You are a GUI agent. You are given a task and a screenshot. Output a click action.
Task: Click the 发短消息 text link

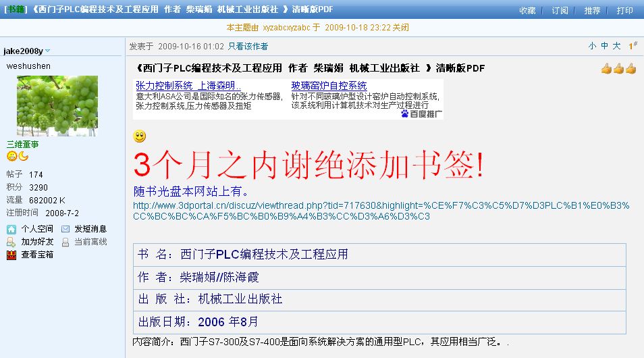(90, 229)
